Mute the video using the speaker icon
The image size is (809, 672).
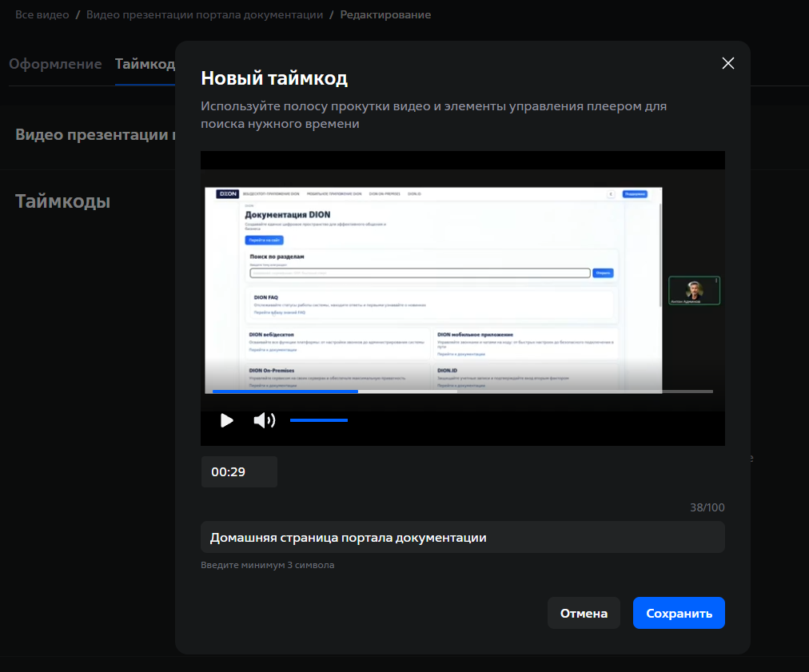coord(264,420)
